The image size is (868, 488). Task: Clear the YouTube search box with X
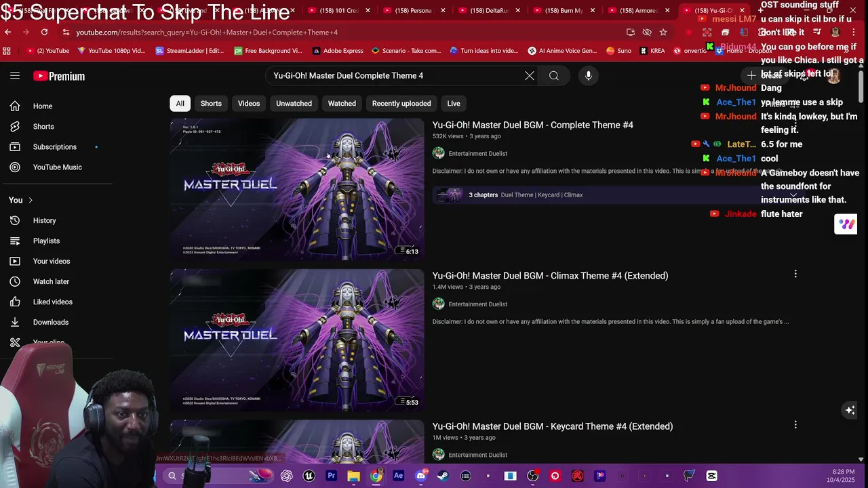530,76
